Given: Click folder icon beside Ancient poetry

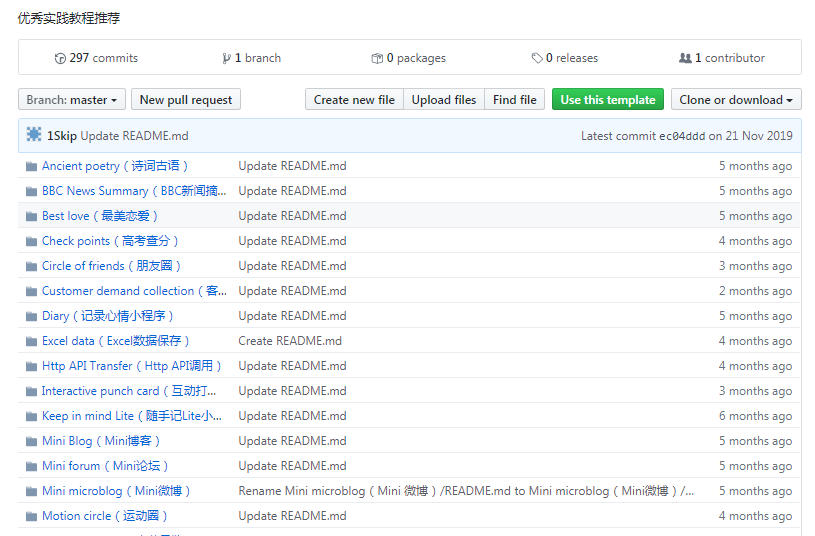Looking at the screenshot, I should click(x=32, y=166).
